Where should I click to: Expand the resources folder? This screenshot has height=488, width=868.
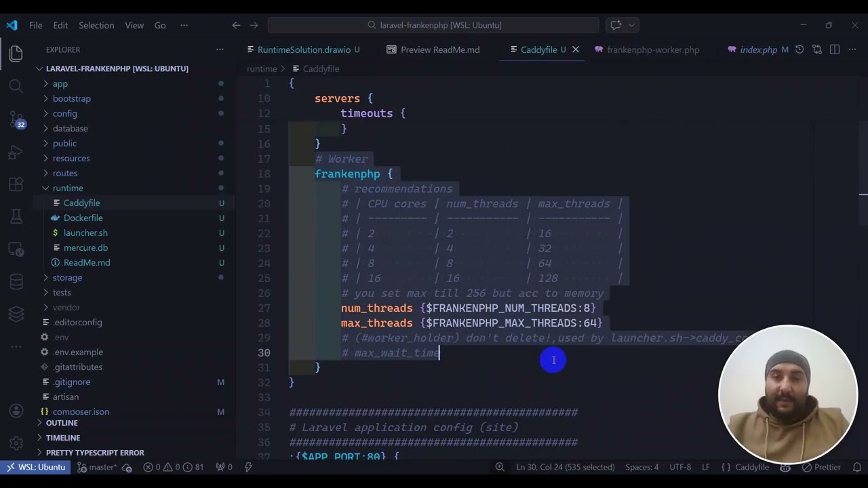[71, 158]
